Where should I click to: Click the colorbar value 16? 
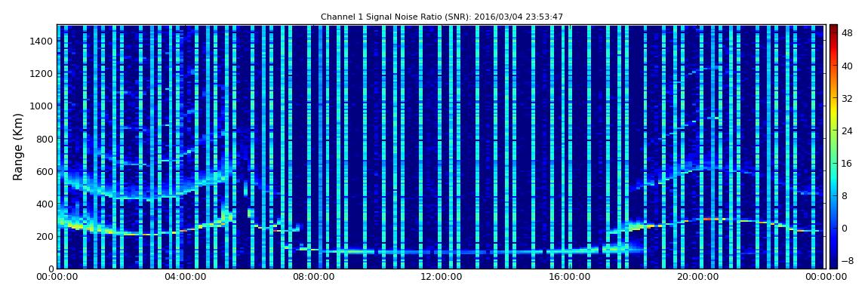[x=847, y=163]
